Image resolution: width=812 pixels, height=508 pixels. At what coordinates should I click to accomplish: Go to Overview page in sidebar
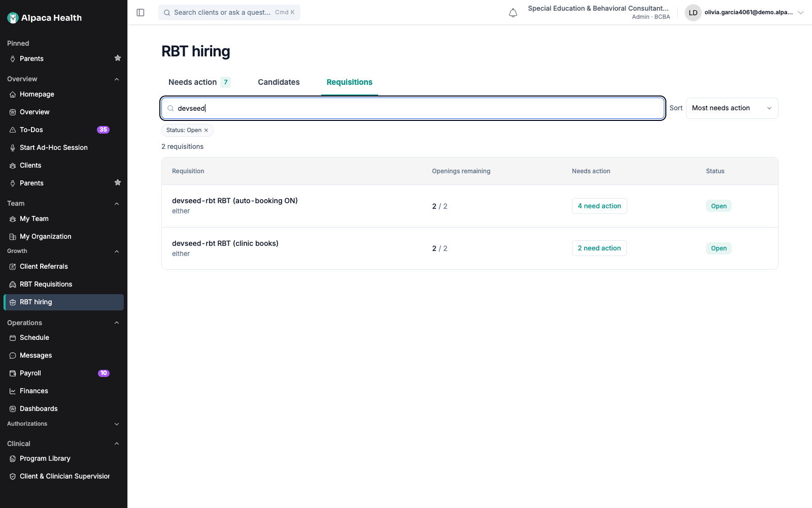click(x=63, y=112)
